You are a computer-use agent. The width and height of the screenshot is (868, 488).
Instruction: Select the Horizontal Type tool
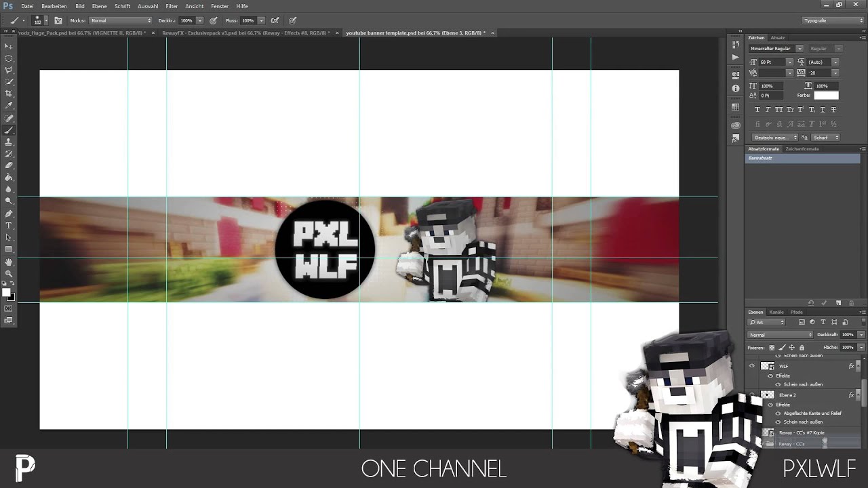[x=9, y=225]
